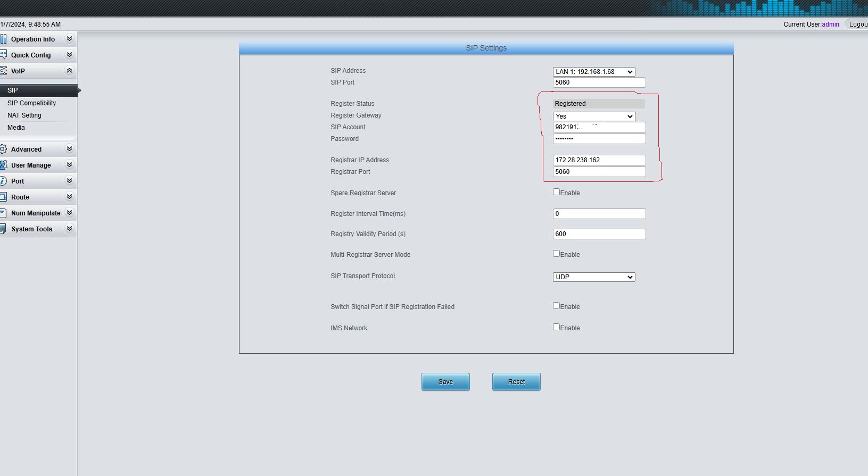Viewport: 868px width, 476px height.
Task: Open Media settings page
Action: pyautogui.click(x=16, y=128)
